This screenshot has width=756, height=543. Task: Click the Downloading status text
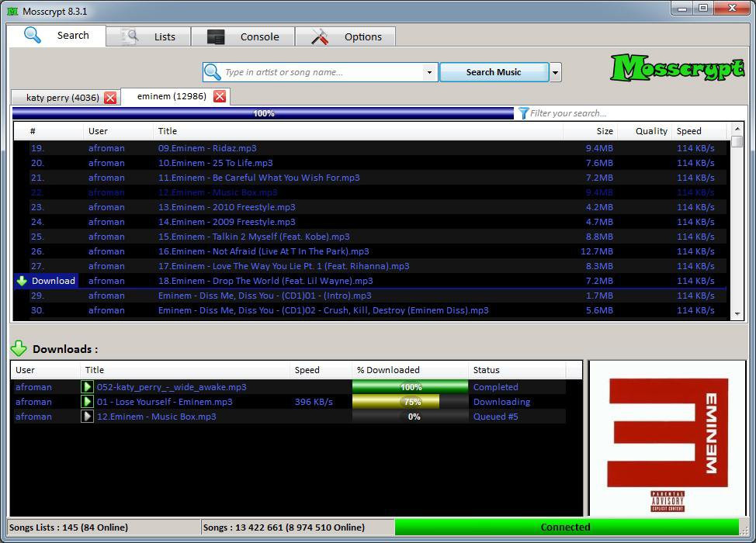[501, 402]
